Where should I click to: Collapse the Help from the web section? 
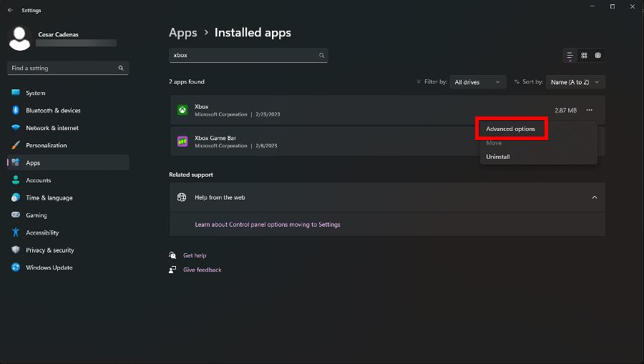point(595,197)
